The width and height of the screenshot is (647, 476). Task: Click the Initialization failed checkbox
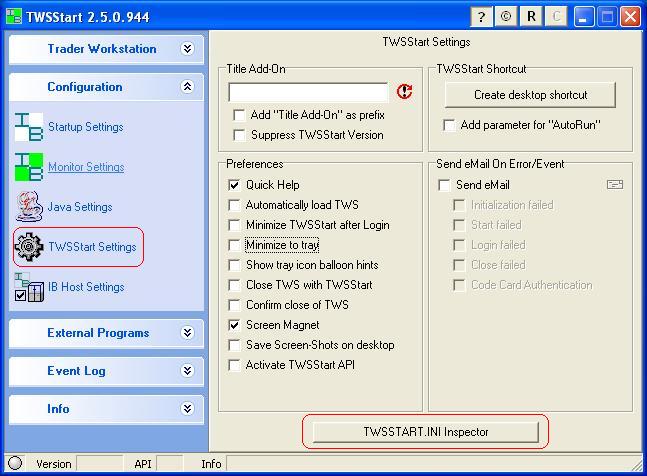[x=459, y=205]
